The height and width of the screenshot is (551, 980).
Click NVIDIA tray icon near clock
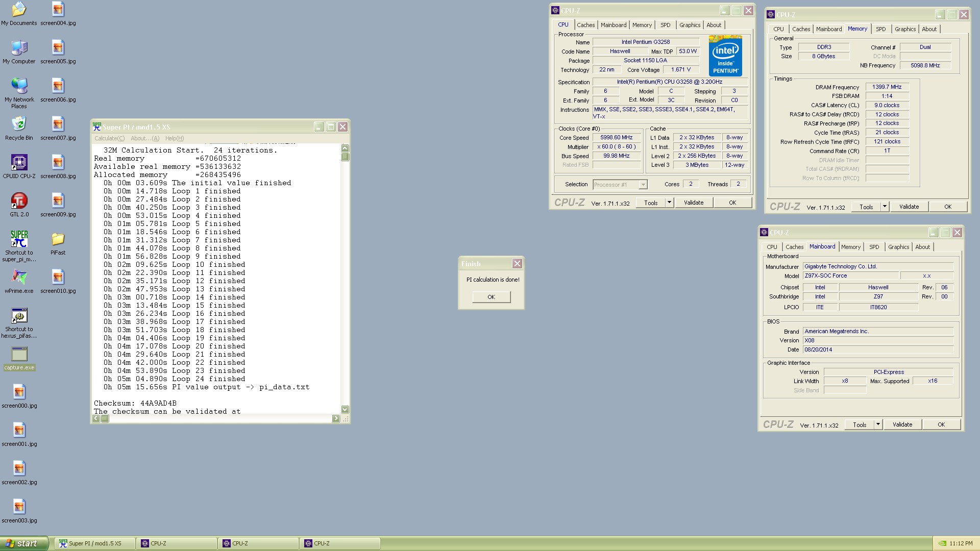[x=942, y=543]
